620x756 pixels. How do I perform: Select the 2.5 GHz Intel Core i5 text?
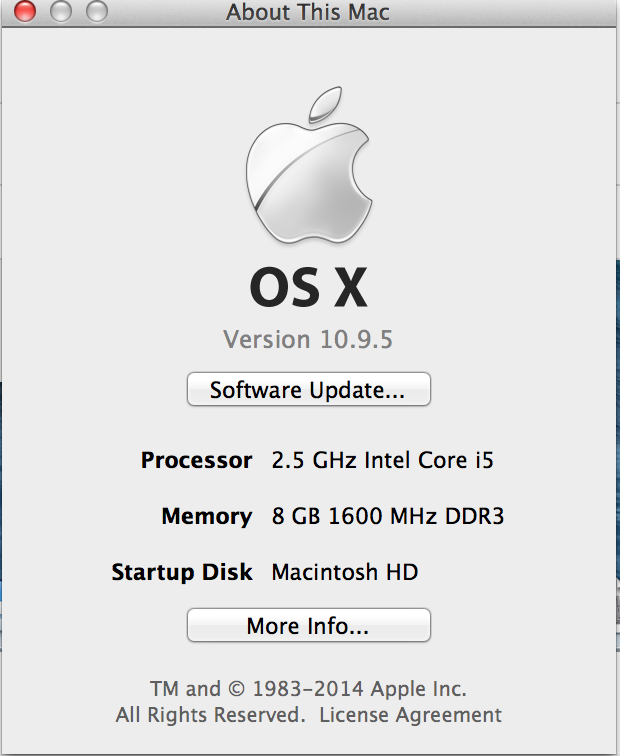383,461
